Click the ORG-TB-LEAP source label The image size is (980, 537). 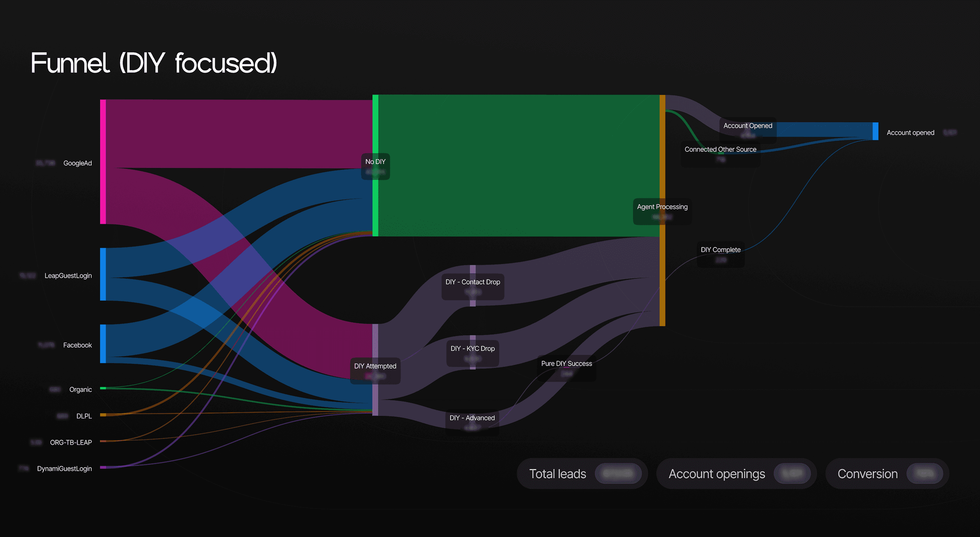click(x=71, y=442)
